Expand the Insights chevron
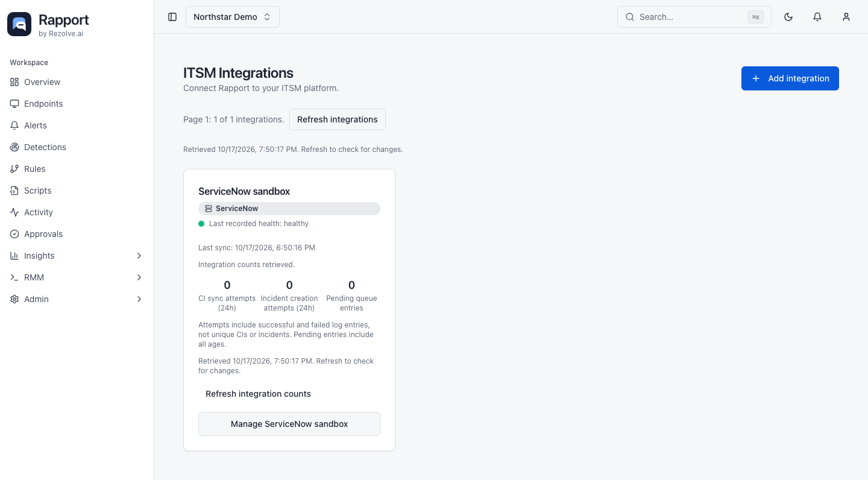Screen dimensions: 868x480 (139, 256)
